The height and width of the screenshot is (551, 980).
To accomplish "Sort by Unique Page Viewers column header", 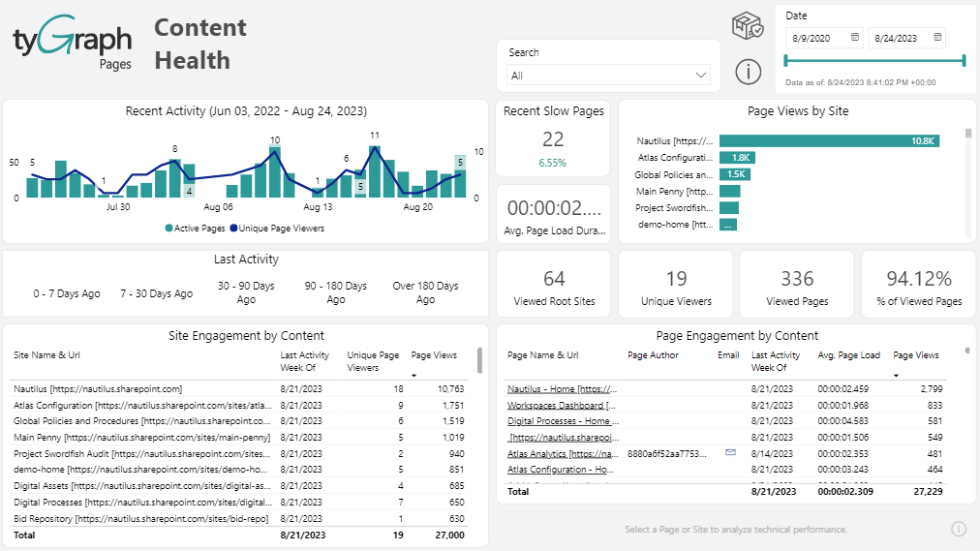I will (x=373, y=361).
